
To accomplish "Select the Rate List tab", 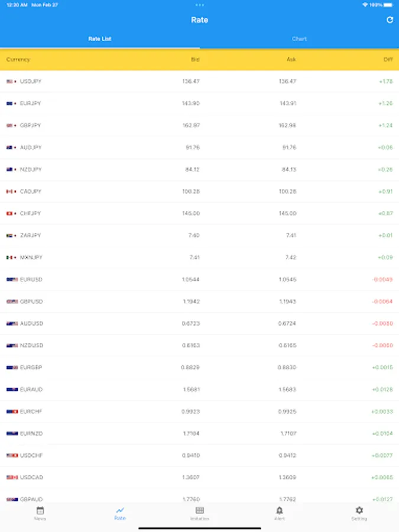I will 100,39.
